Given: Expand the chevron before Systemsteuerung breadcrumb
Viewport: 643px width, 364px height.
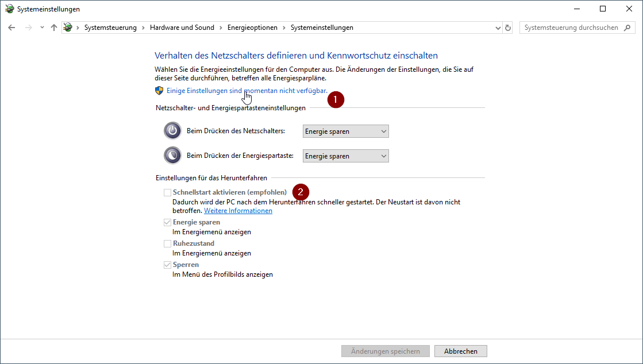Looking at the screenshot, I should coord(78,28).
